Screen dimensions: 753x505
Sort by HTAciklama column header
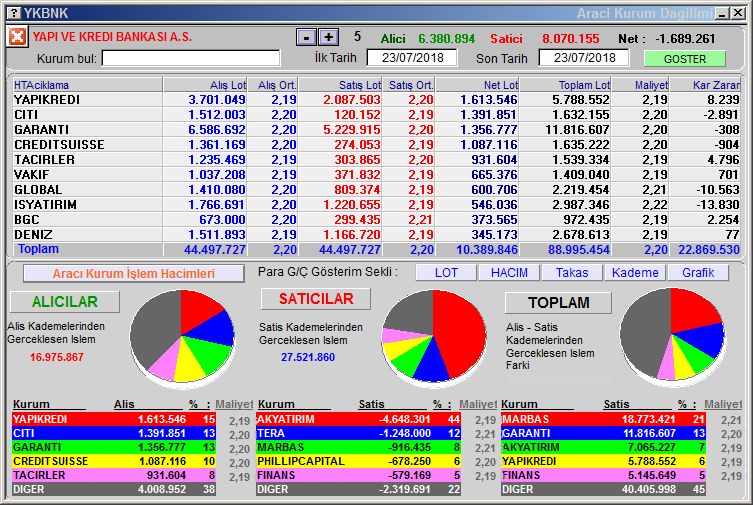pyautogui.click(x=87, y=85)
